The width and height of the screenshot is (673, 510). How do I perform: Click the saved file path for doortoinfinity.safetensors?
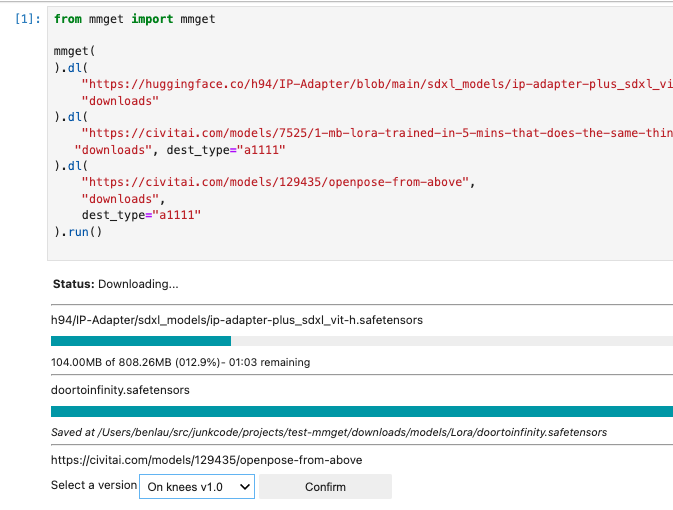pos(329,432)
